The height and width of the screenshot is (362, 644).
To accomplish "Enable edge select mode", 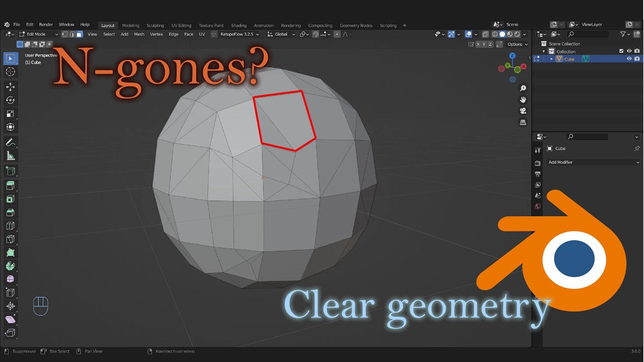I will (x=72, y=34).
